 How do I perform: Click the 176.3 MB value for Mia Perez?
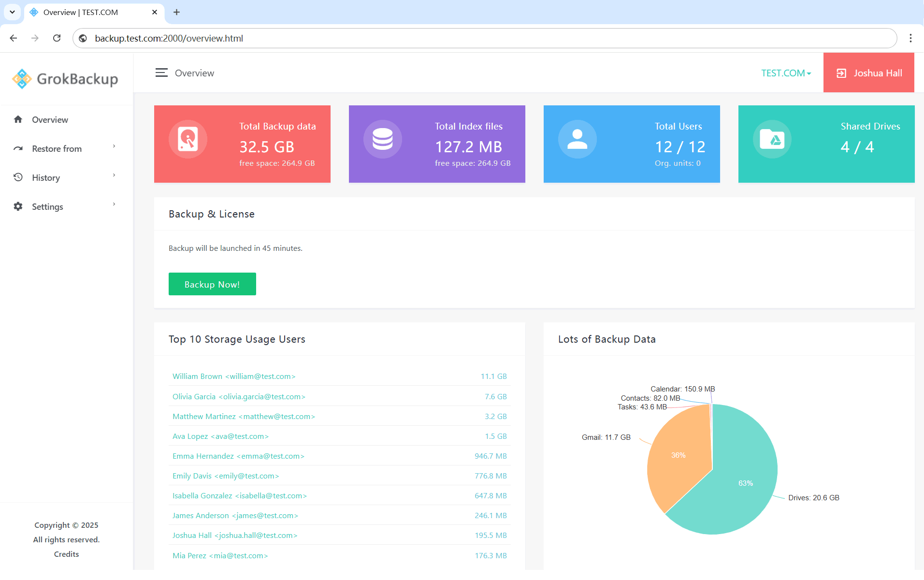pos(491,555)
